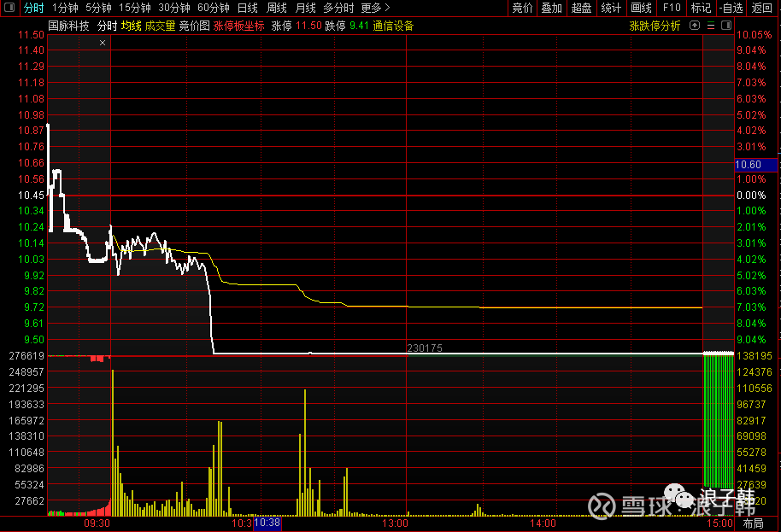Open the 周线 weekly chart

tap(277, 8)
